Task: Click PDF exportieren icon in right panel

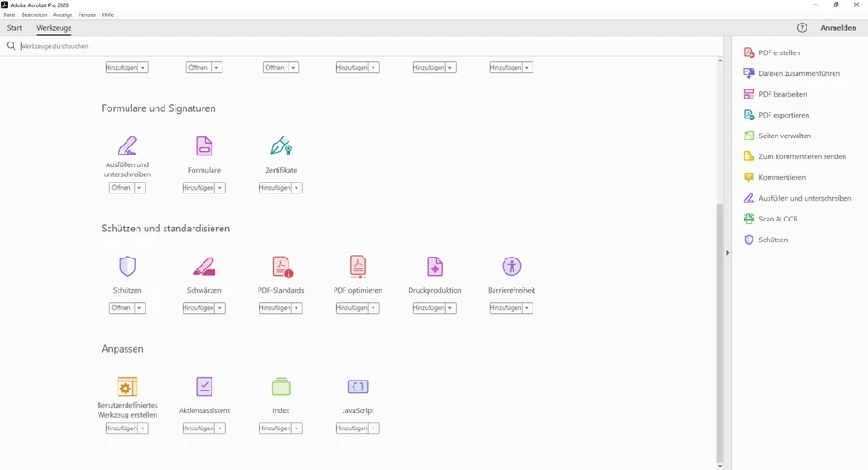Action: (x=749, y=115)
